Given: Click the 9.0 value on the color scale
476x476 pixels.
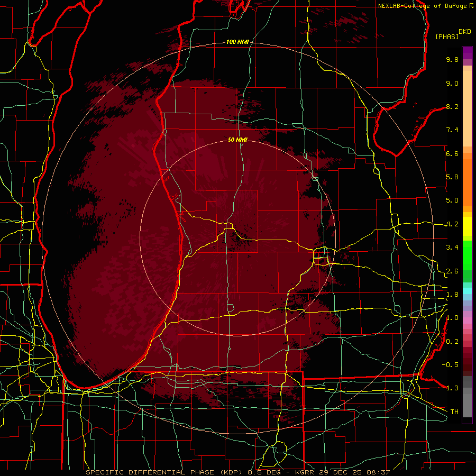Looking at the screenshot, I should (452, 84).
